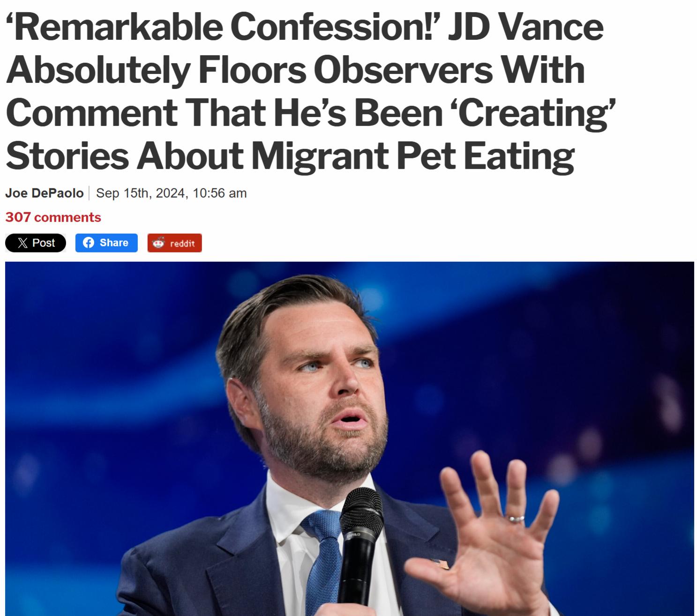Click the headline line starting "Comment That He's Been"
Screen dimensions: 697x616
coord(309,113)
